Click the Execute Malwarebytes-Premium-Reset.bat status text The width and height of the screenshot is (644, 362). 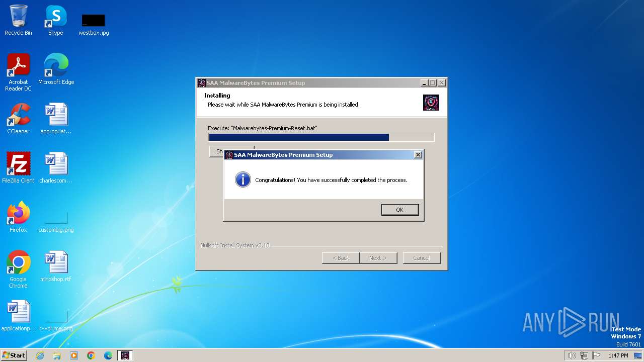click(263, 128)
